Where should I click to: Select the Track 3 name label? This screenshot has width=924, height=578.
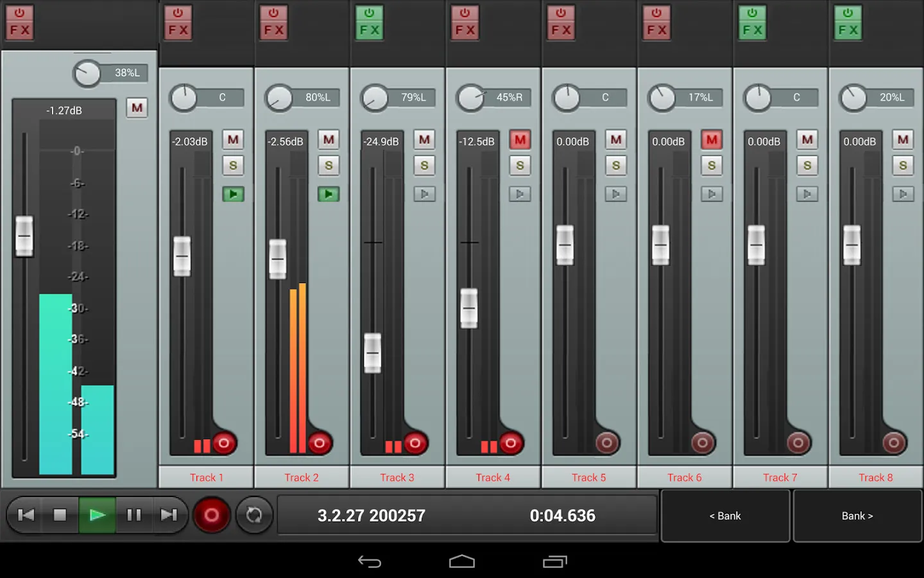(397, 477)
